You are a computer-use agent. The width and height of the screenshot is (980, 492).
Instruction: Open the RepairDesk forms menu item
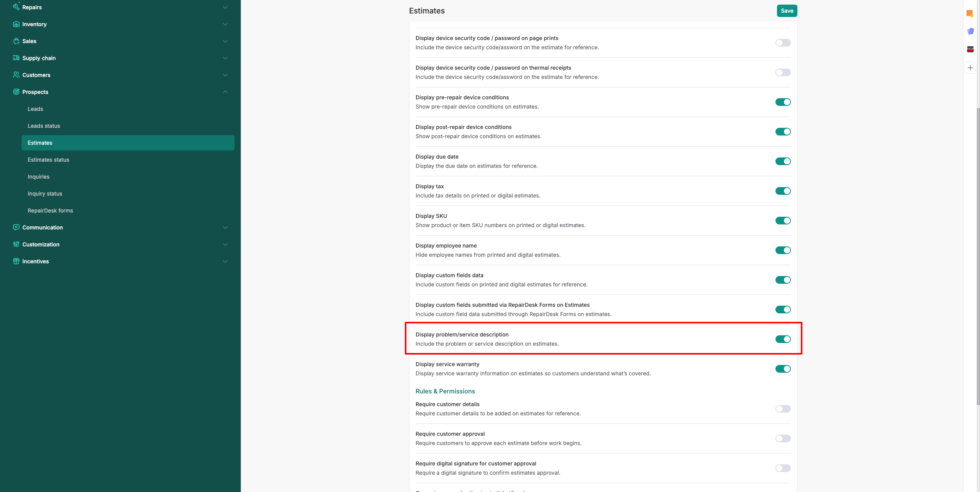tap(50, 211)
